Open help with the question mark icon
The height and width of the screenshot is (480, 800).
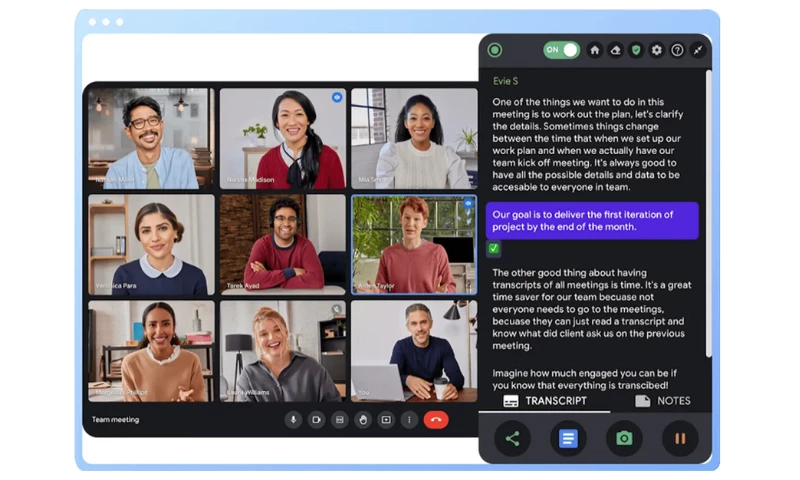click(677, 50)
